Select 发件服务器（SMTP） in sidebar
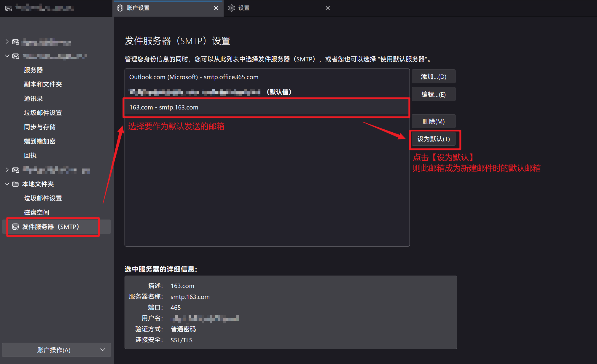597x364 pixels. 56,227
